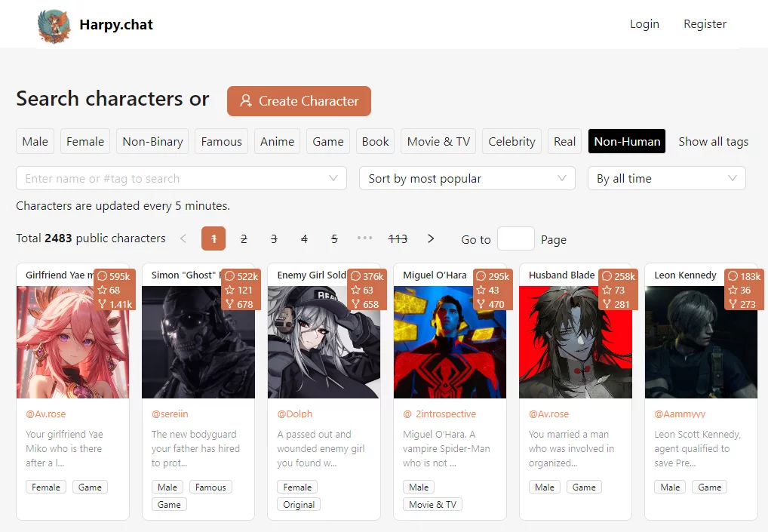Click the star icon on Husband Blade card
Image resolution: width=768 pixels, height=532 pixels.
[x=607, y=290]
